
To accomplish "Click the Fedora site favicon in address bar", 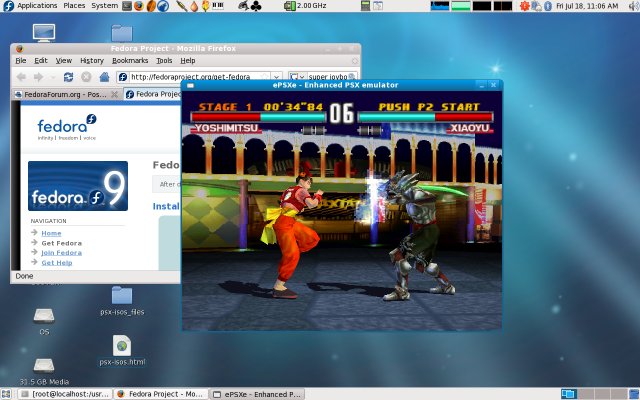I will [123, 77].
